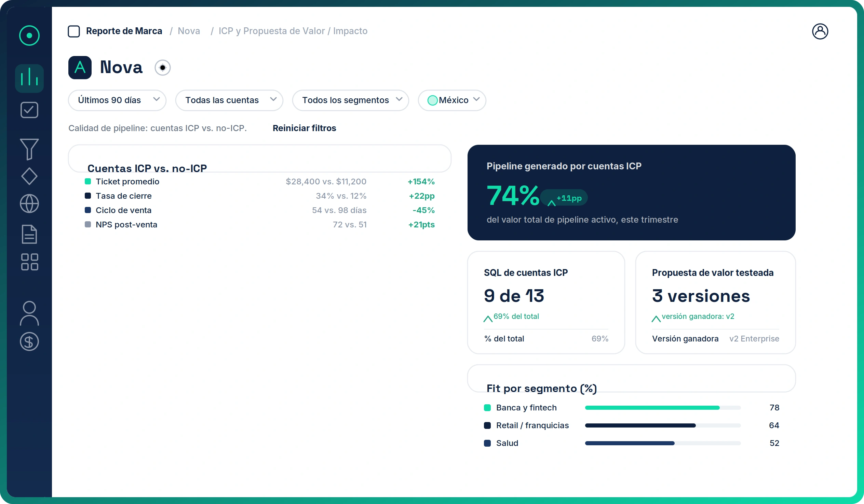Viewport: 864px width, 504px height.
Task: Click the circular logo icon in sidebar
Action: 29,35
